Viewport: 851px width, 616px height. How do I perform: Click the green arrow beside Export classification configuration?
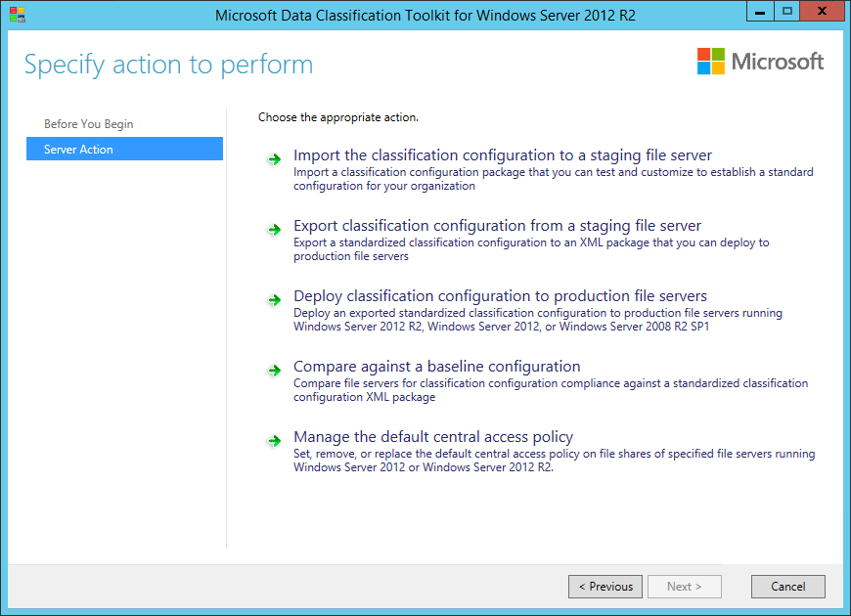275,230
